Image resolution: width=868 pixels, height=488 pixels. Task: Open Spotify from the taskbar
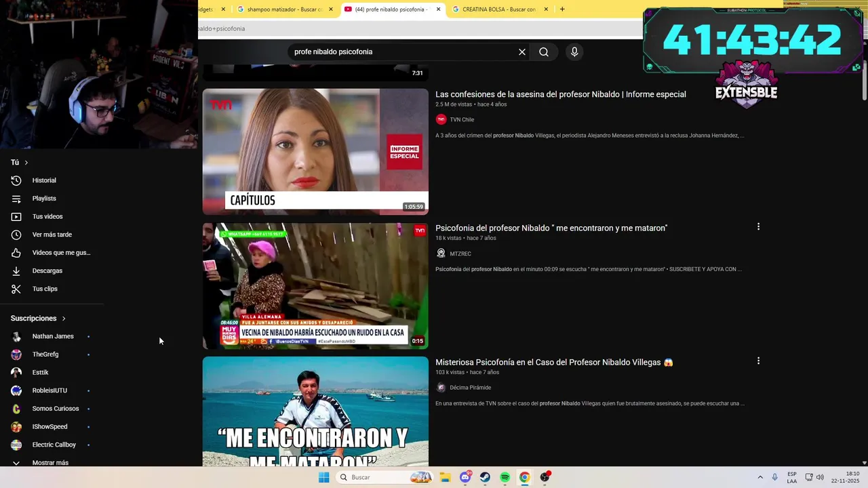pos(505,477)
